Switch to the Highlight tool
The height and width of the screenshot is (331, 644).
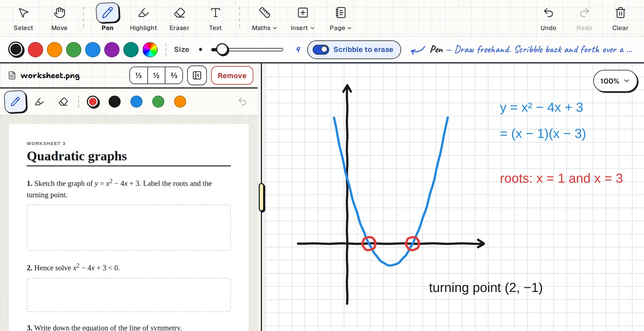point(143,18)
